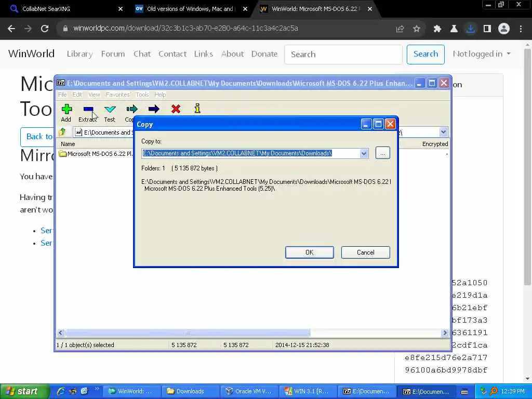Open the browser extensions puzzle icon

click(437, 29)
